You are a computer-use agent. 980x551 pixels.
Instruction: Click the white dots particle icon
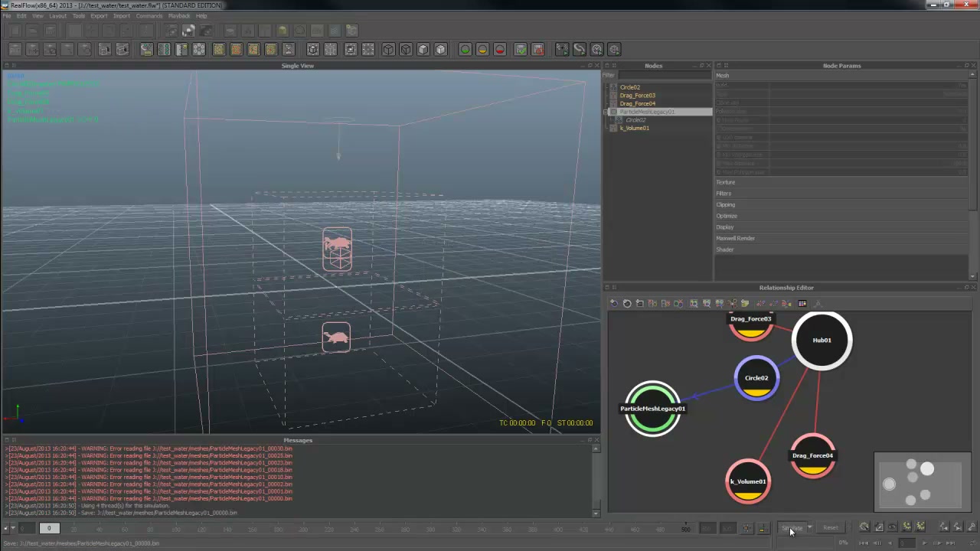(199, 50)
